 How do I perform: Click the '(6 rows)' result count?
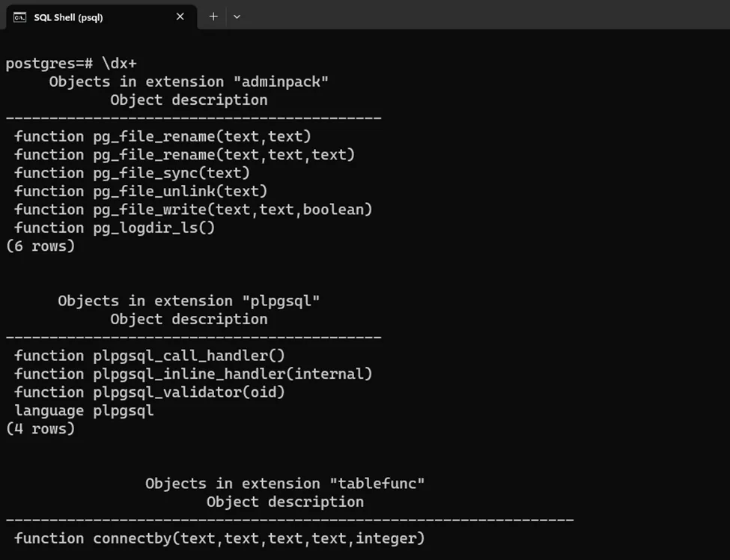pyautogui.click(x=40, y=246)
